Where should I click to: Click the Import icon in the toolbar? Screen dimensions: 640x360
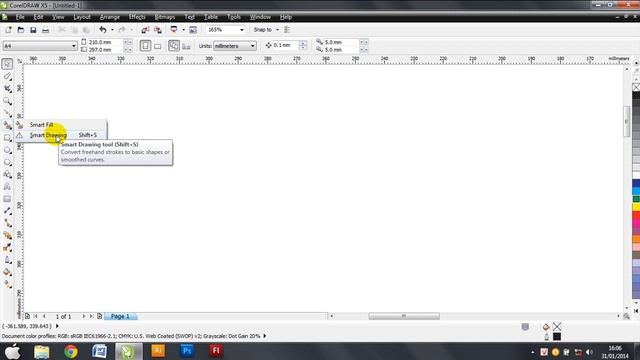(145, 30)
